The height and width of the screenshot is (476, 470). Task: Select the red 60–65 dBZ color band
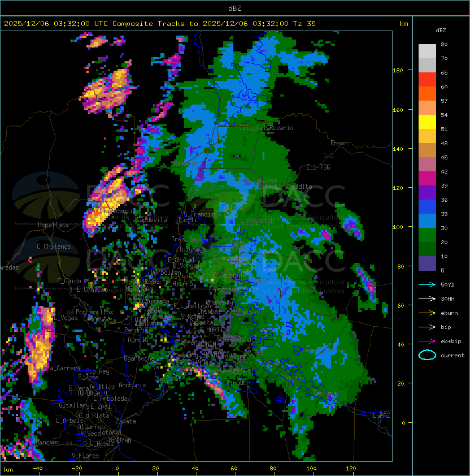[427, 80]
